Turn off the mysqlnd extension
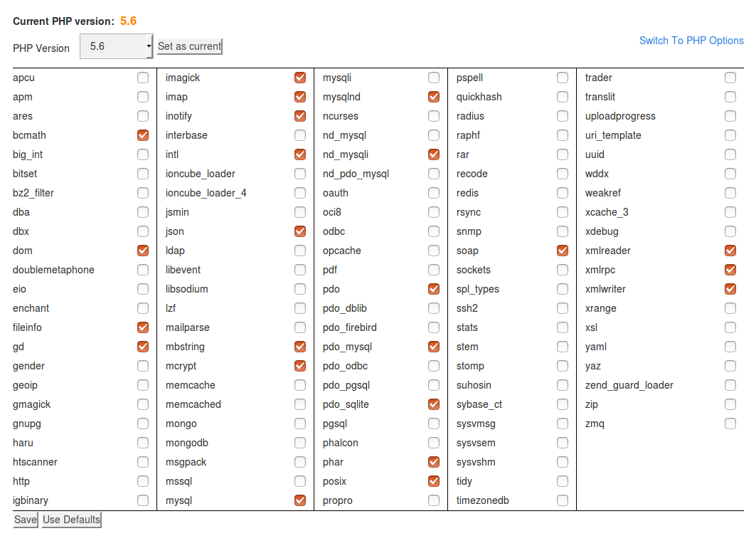 click(434, 97)
